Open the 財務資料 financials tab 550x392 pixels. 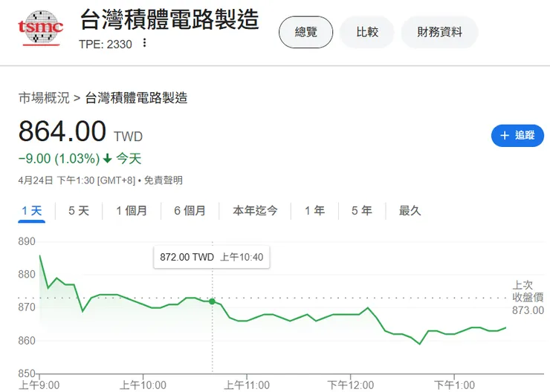click(439, 32)
